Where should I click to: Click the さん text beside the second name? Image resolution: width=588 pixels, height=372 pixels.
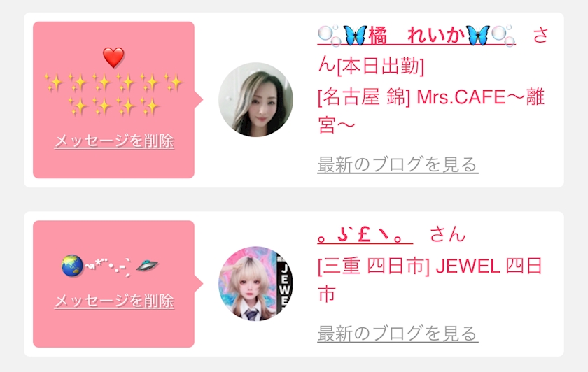click(x=447, y=234)
